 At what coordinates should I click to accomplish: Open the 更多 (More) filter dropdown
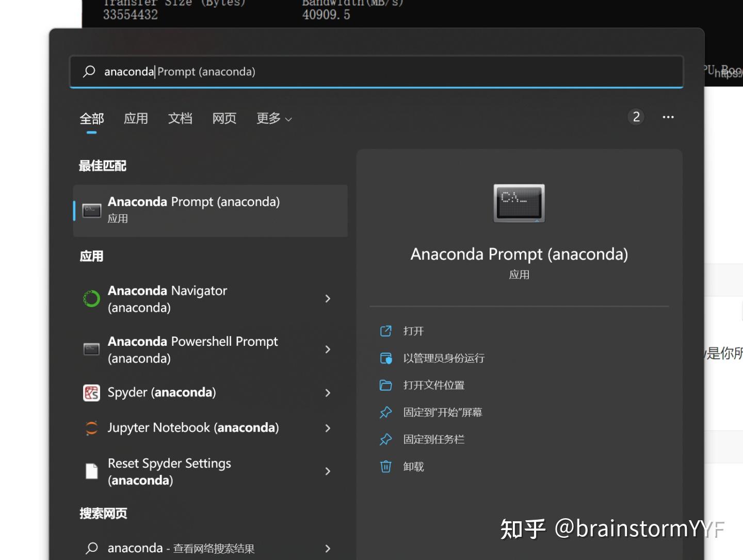273,119
